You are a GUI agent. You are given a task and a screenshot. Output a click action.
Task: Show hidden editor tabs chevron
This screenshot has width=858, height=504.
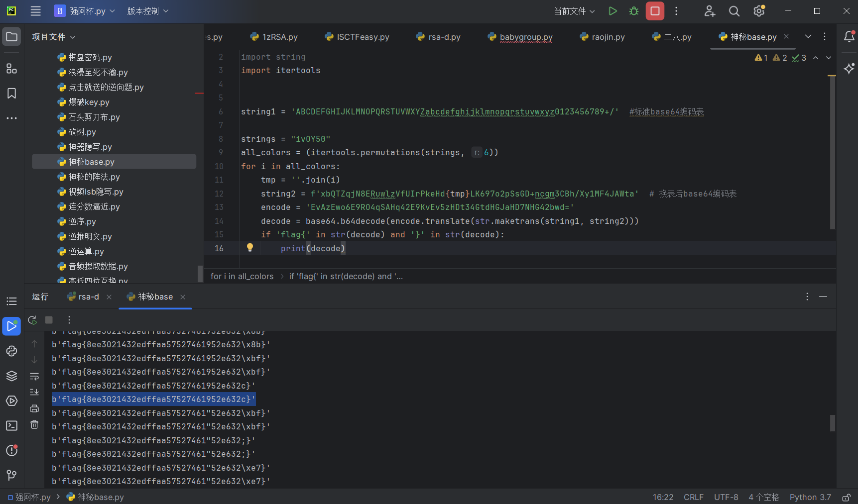click(x=808, y=36)
